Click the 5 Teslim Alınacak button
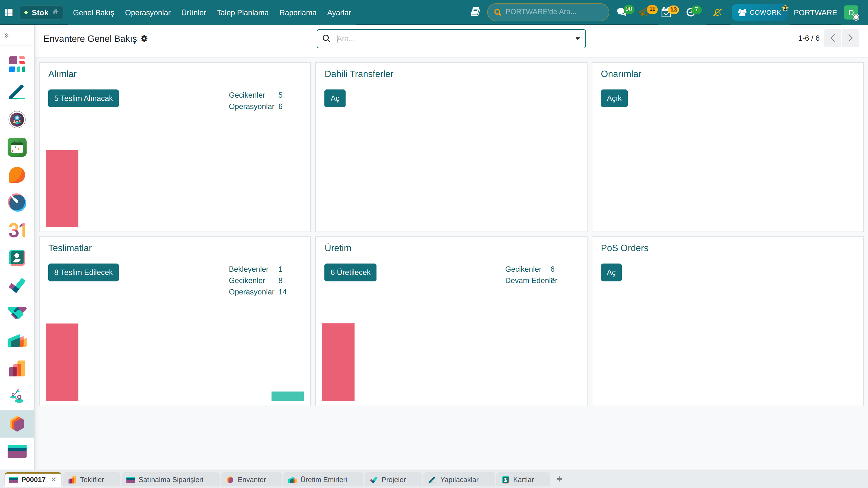868x488 pixels. click(x=83, y=98)
